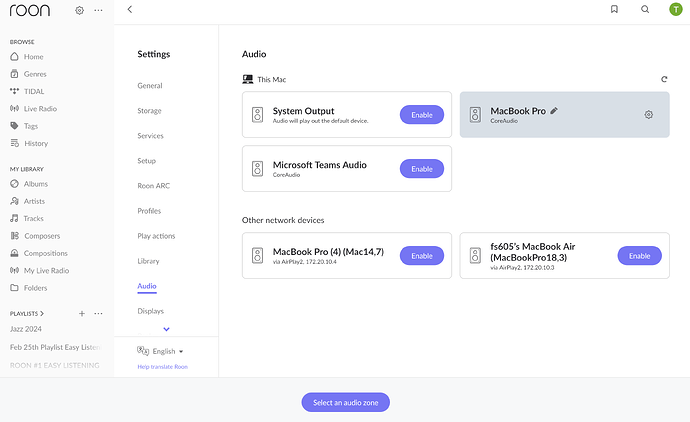Refresh the audio device list
Screen dimensions: 690x422
pos(664,79)
